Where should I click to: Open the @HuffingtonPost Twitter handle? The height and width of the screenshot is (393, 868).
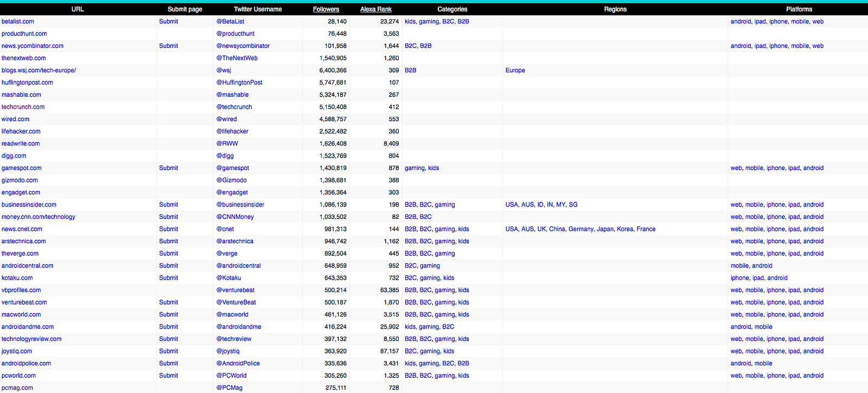click(239, 83)
